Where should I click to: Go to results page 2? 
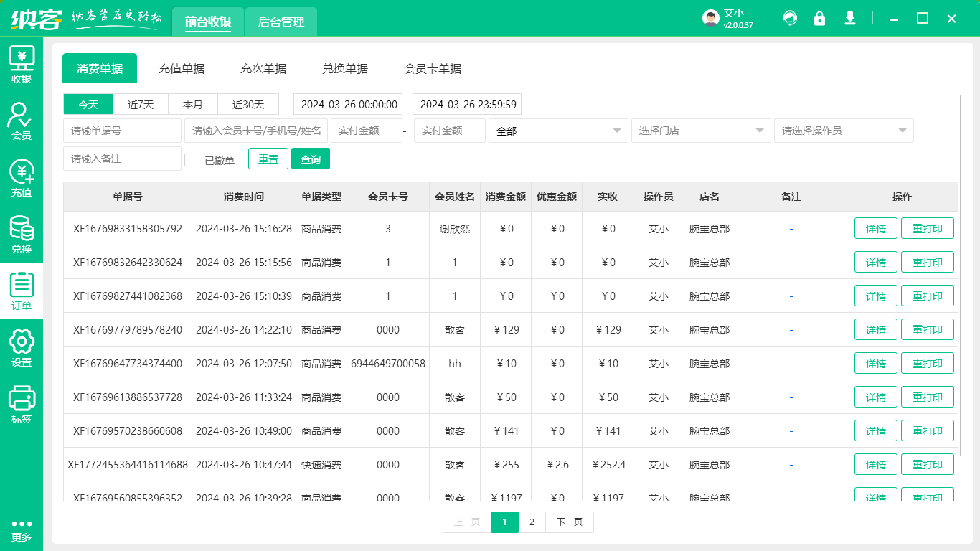(532, 522)
